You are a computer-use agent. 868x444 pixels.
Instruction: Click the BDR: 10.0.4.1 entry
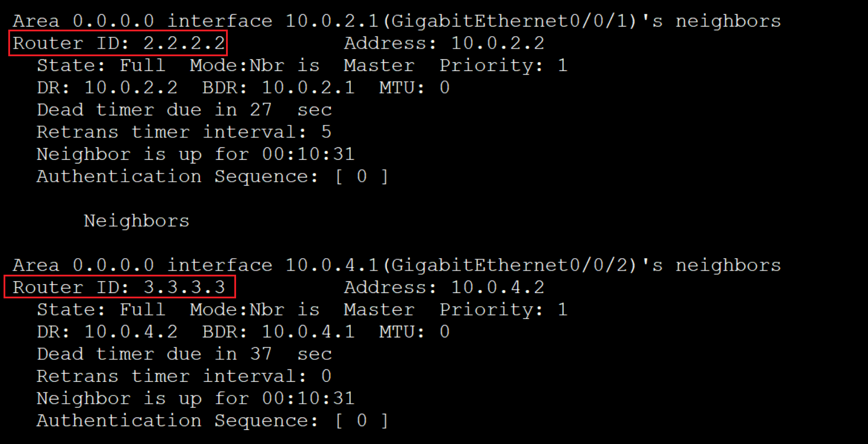coord(278,332)
